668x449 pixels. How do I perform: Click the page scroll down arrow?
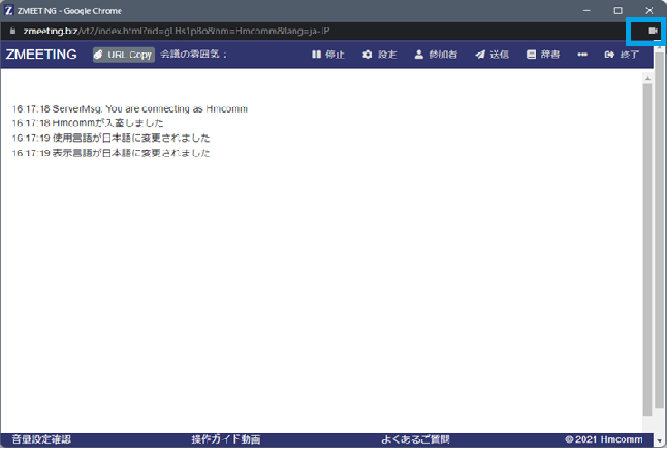pyautogui.click(x=660, y=441)
